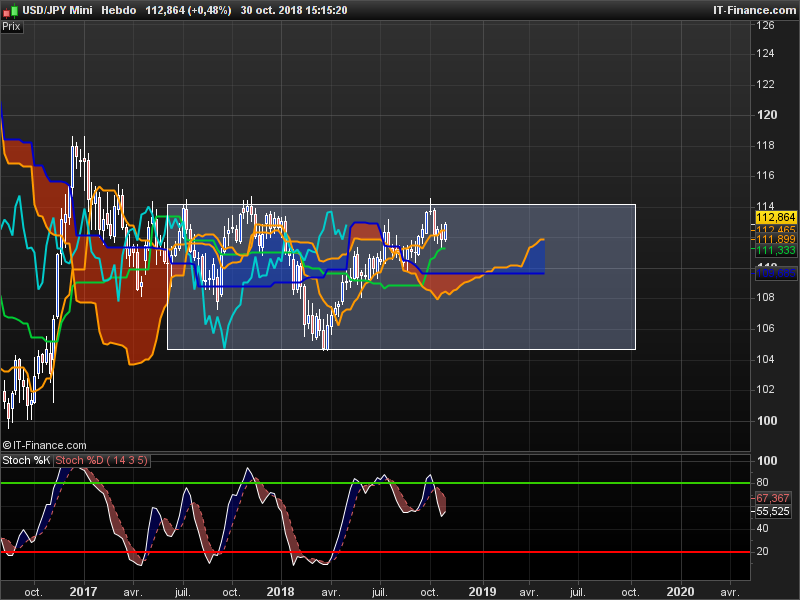Viewport: 800px width, 600px height.
Task: Click the © IT-Finance.com copyright text
Action: 44,445
